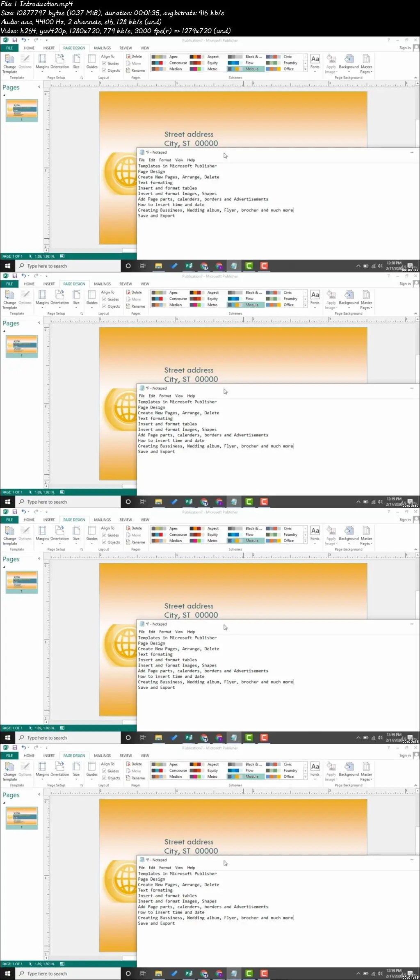Open Align To dropdown in 00:00:58 frame
Screen dimensions: 420x980
pos(108,528)
